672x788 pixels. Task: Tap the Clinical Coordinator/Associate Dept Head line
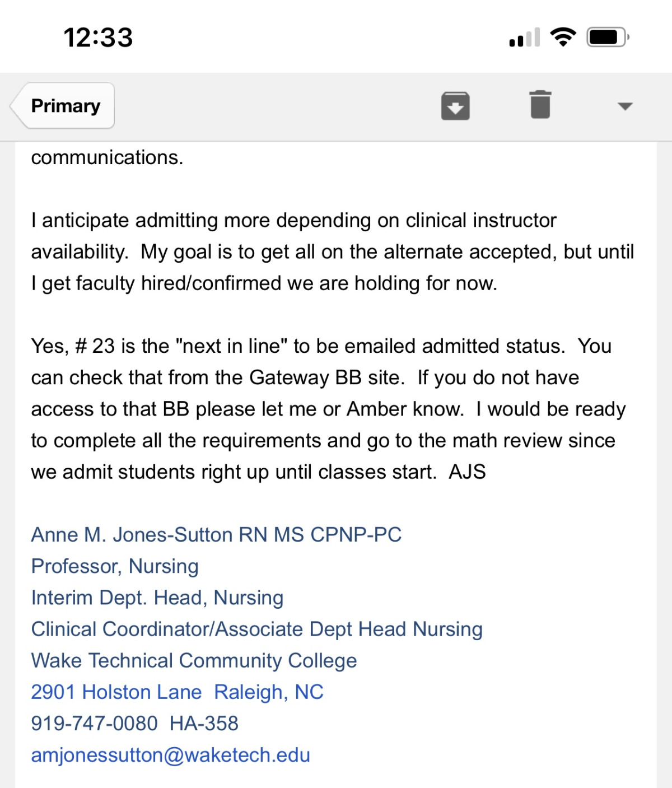click(x=257, y=629)
